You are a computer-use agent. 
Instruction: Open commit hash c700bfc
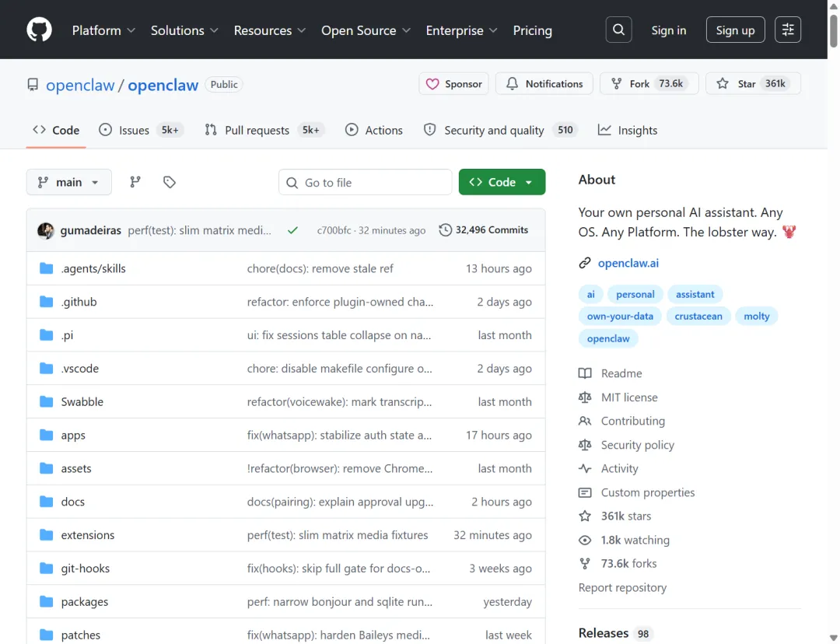tap(334, 230)
